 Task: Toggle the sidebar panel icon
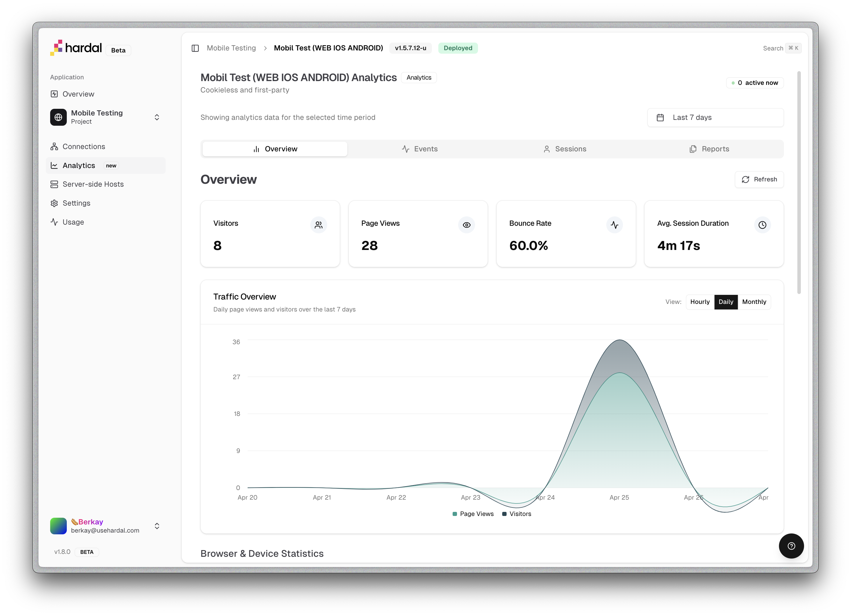(x=195, y=48)
